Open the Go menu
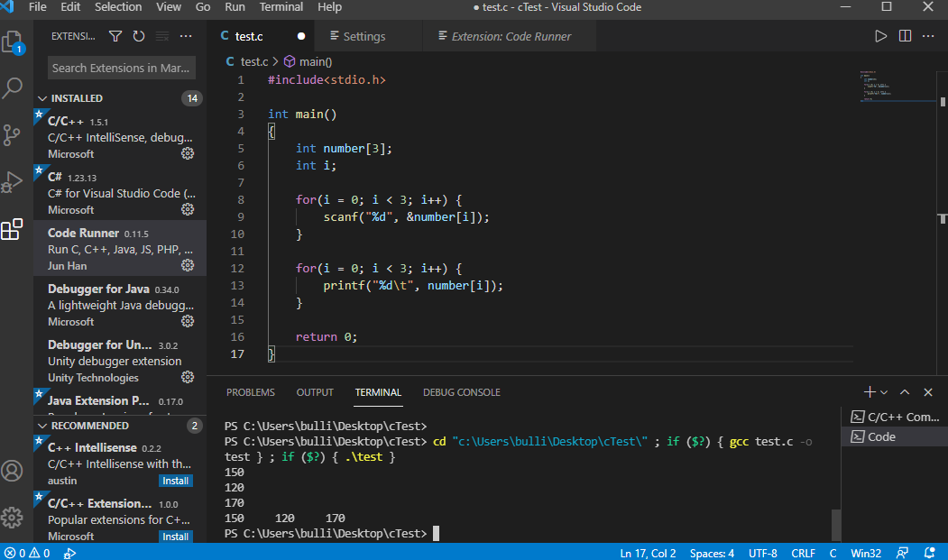The image size is (948, 560). pyautogui.click(x=203, y=7)
